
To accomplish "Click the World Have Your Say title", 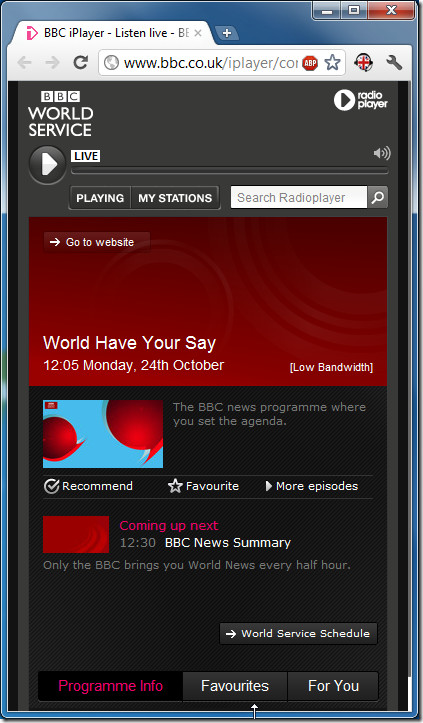I will 130,343.
